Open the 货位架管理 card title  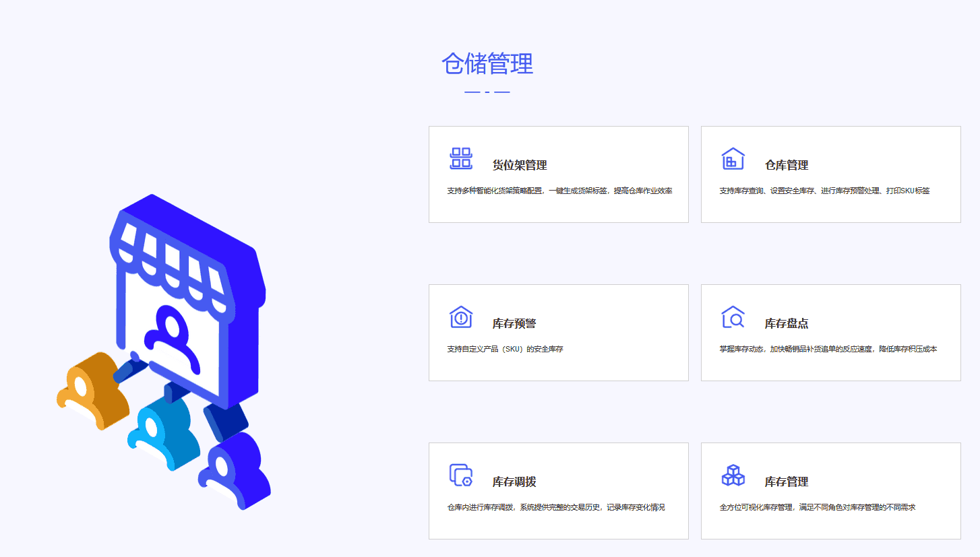[519, 165]
